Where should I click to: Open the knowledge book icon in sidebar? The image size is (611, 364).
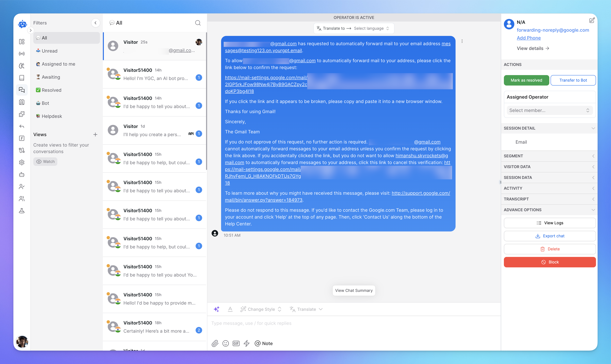coord(22,78)
